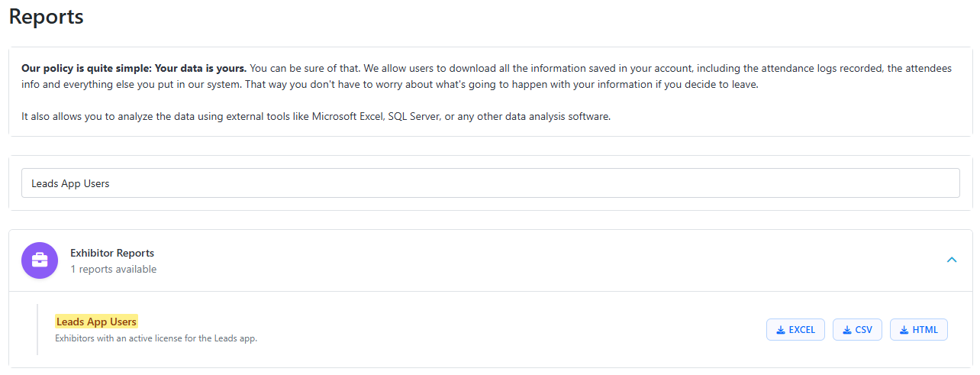Image resolution: width=980 pixels, height=375 pixels.
Task: Click the download arrow icon on CSV
Action: [x=847, y=330]
